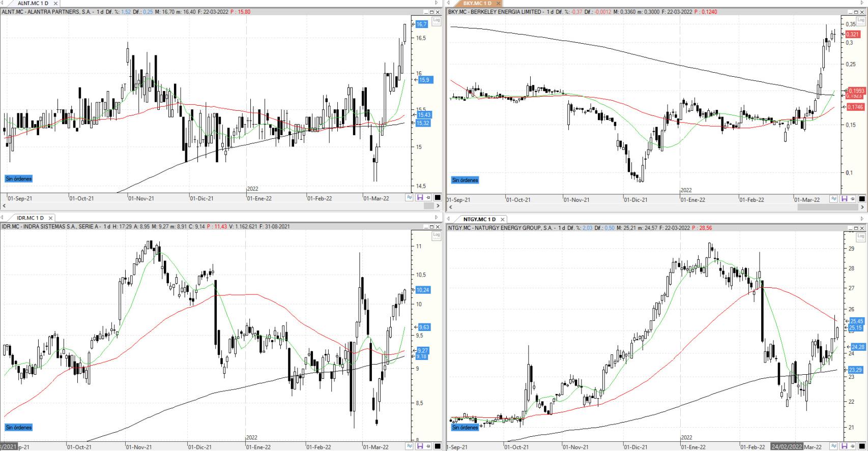Save the BKY.MC chart template
The height and width of the screenshot is (451, 868).
click(x=845, y=199)
